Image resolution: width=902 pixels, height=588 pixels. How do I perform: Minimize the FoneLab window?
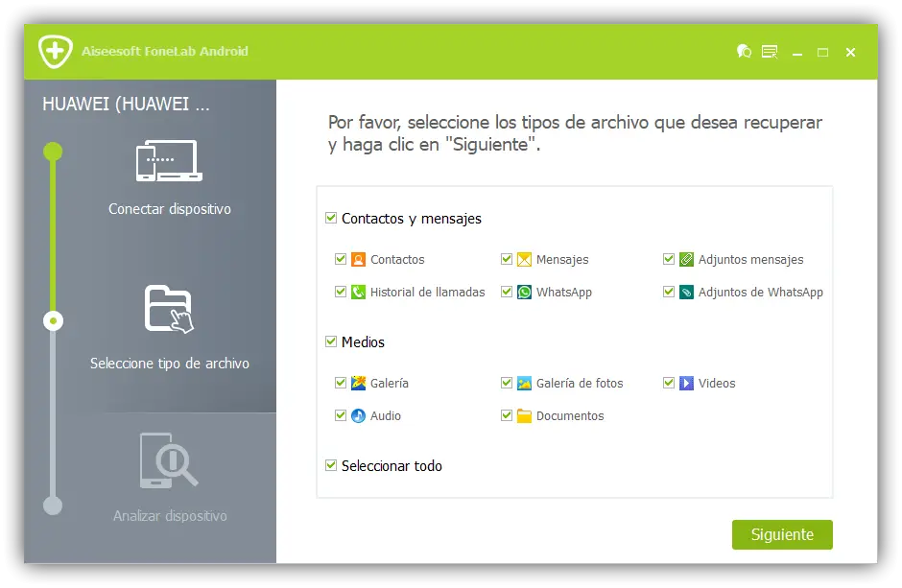796,53
